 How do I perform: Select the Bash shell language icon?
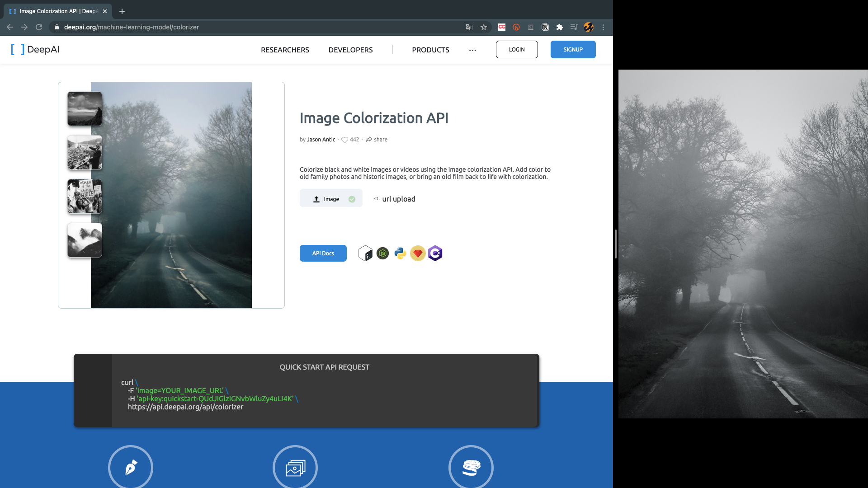pyautogui.click(x=365, y=253)
